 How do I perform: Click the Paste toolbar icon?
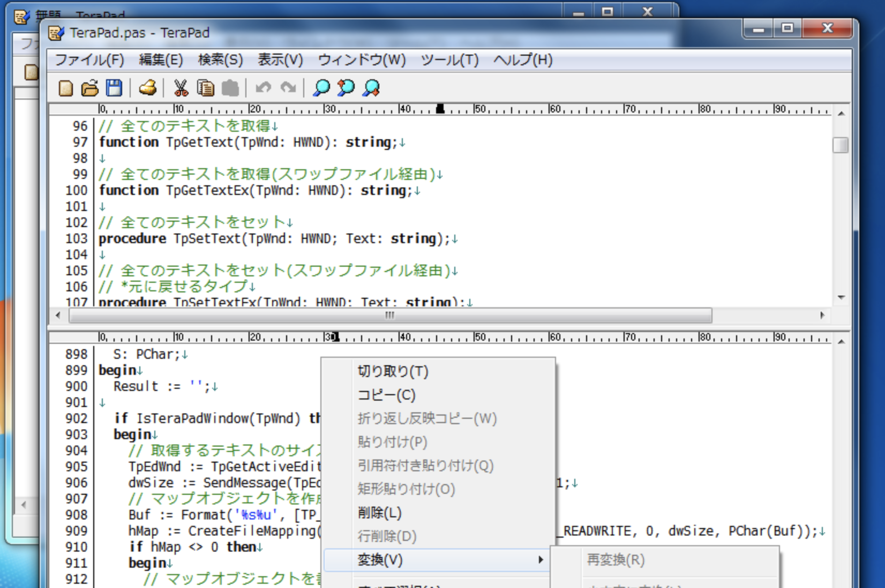coord(230,88)
